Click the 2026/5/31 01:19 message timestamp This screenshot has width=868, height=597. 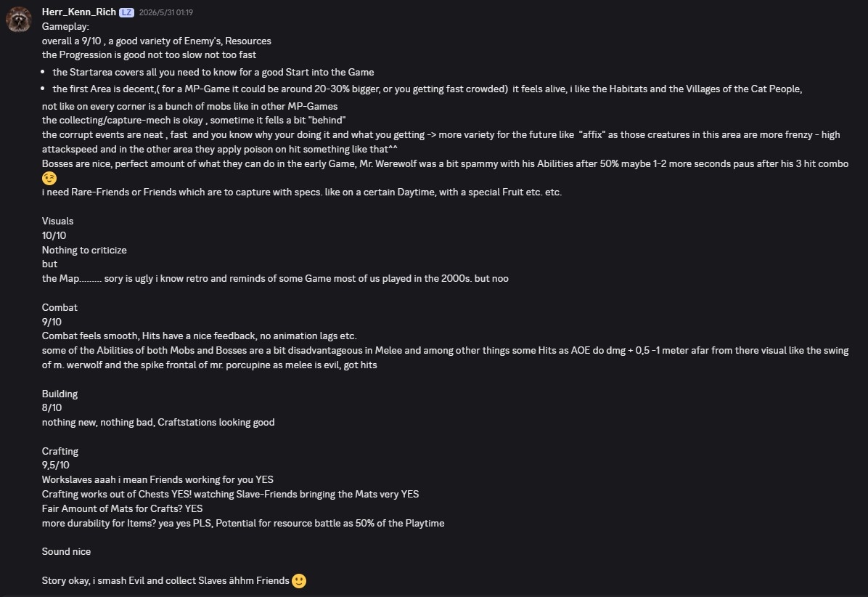tap(166, 12)
